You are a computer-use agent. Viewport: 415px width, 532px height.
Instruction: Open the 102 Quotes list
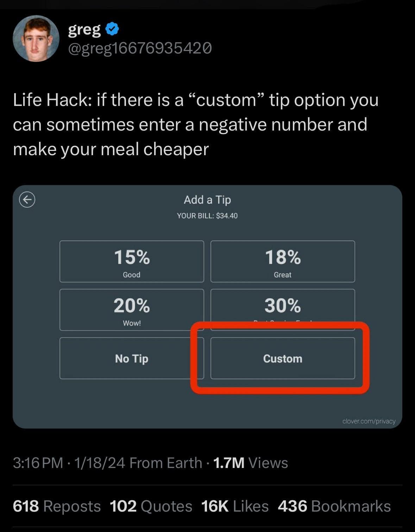coord(151,506)
